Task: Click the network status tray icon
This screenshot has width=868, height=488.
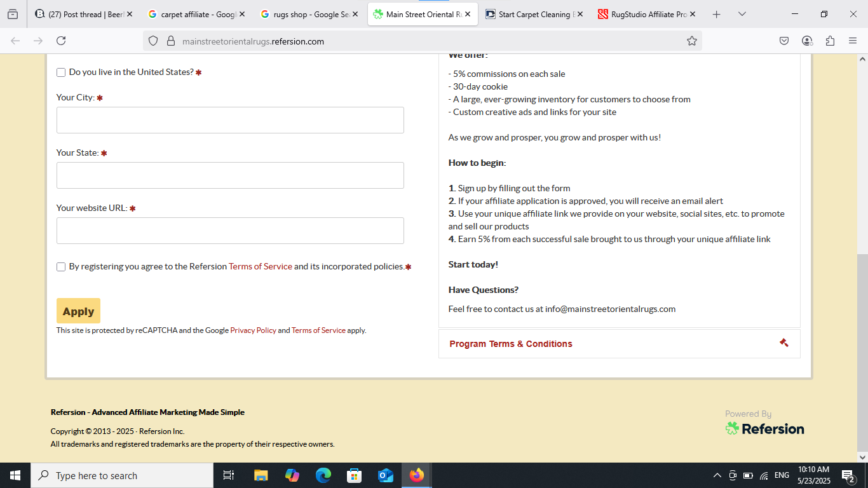Action: pyautogui.click(x=764, y=475)
